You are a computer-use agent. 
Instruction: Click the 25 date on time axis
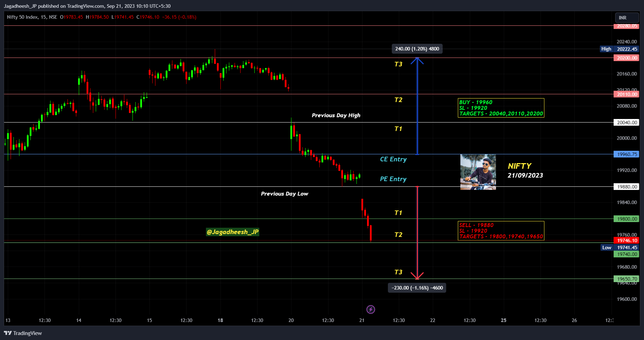(x=504, y=320)
